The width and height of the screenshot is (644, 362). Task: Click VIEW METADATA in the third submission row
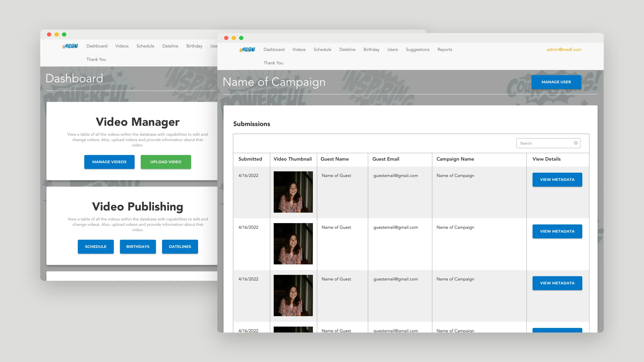[x=557, y=283]
